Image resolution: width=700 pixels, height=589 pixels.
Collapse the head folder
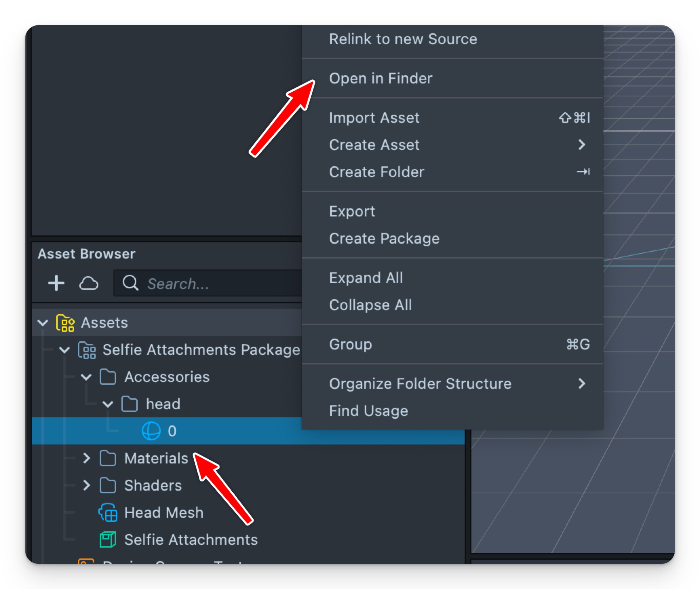(108, 404)
